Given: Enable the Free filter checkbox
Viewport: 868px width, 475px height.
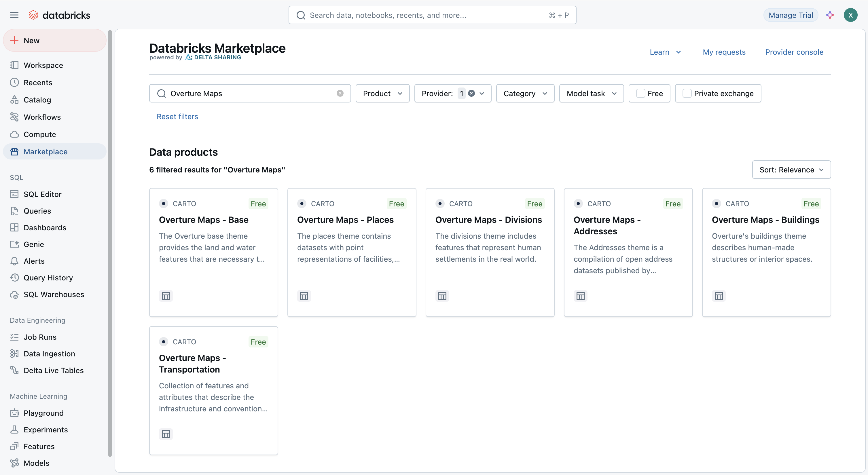Looking at the screenshot, I should point(640,93).
